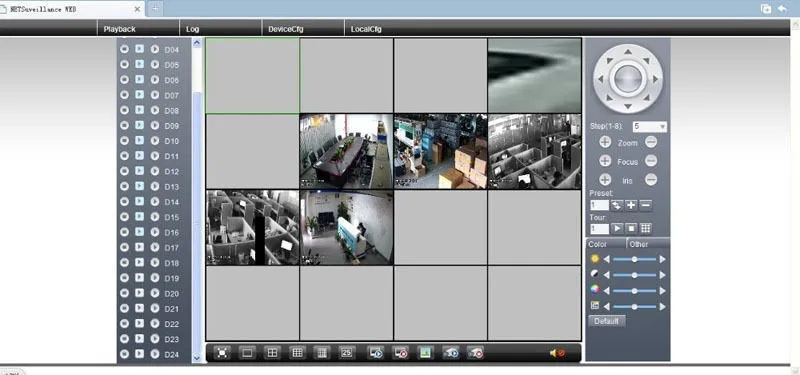This screenshot has width=800, height=375.
Task: Open the Step(1-8) dropdown
Action: click(x=649, y=126)
